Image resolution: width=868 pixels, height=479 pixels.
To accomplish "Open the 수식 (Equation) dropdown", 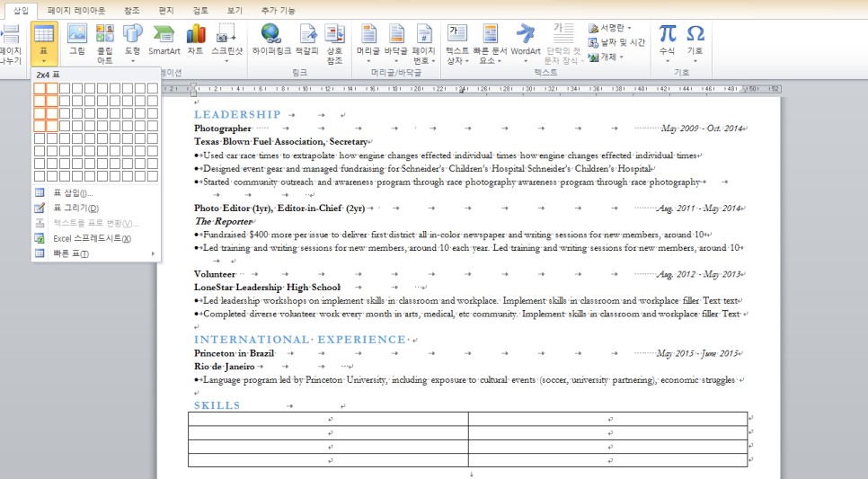I will point(667,43).
